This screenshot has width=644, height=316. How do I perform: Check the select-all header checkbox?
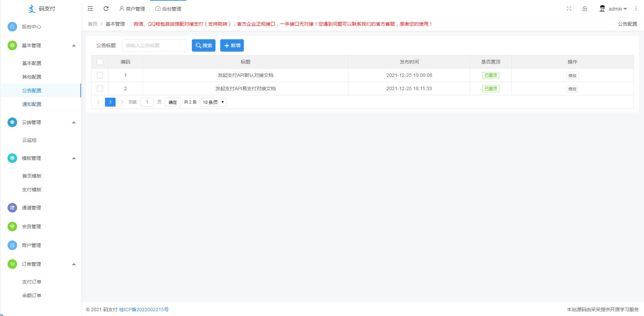click(100, 62)
